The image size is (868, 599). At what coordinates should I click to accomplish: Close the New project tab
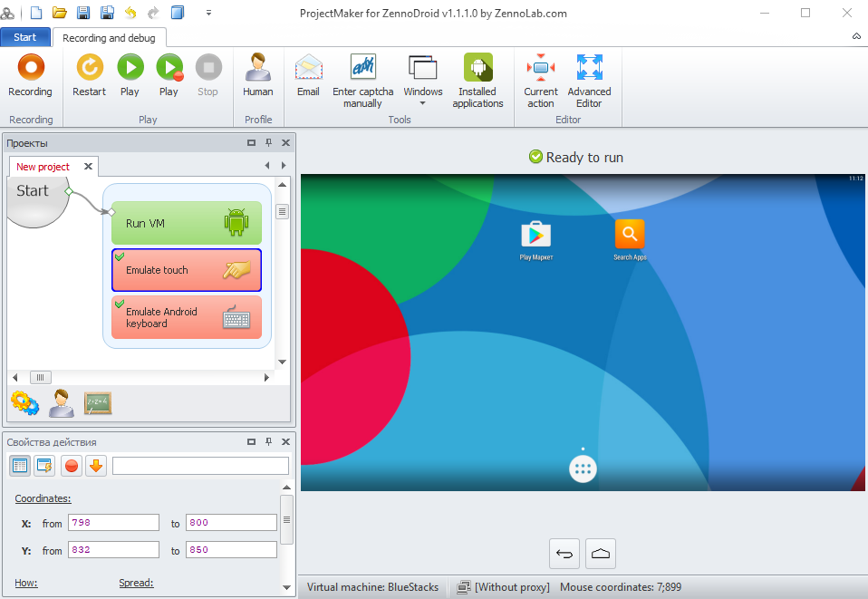(88, 166)
